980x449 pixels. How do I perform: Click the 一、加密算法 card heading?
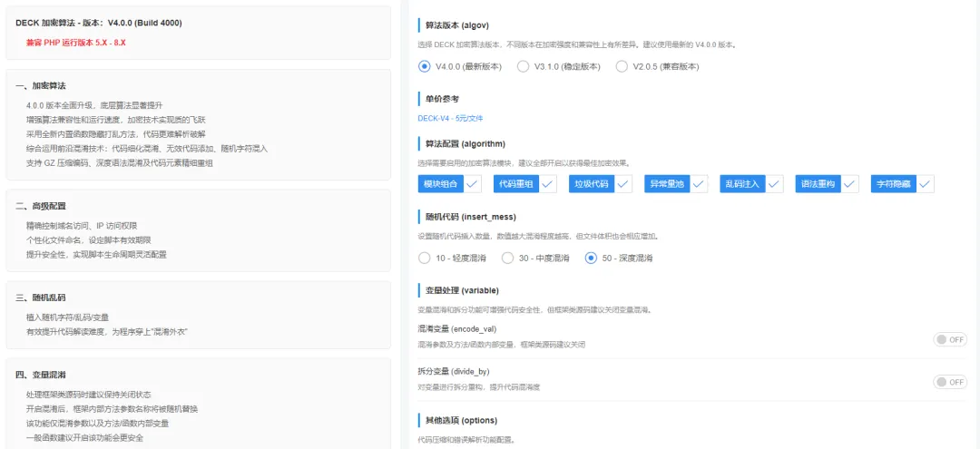[41, 85]
